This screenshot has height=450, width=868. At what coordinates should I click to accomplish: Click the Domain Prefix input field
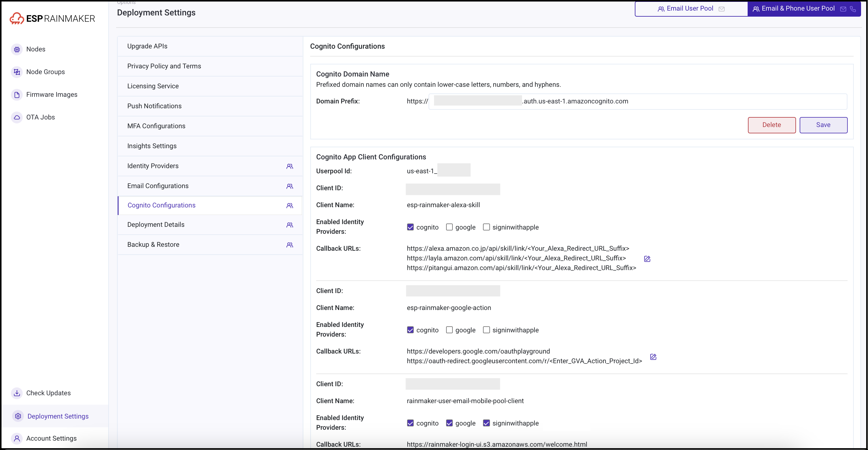click(638, 101)
